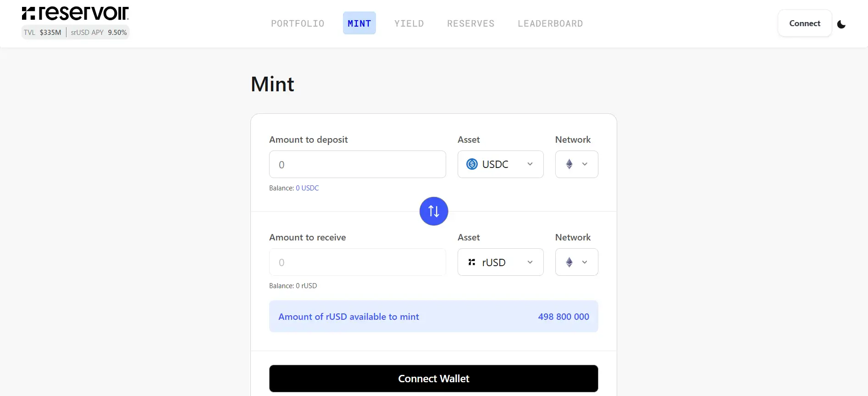The height and width of the screenshot is (396, 868).
Task: Open the receive network dropdown chevron
Action: [x=585, y=262]
